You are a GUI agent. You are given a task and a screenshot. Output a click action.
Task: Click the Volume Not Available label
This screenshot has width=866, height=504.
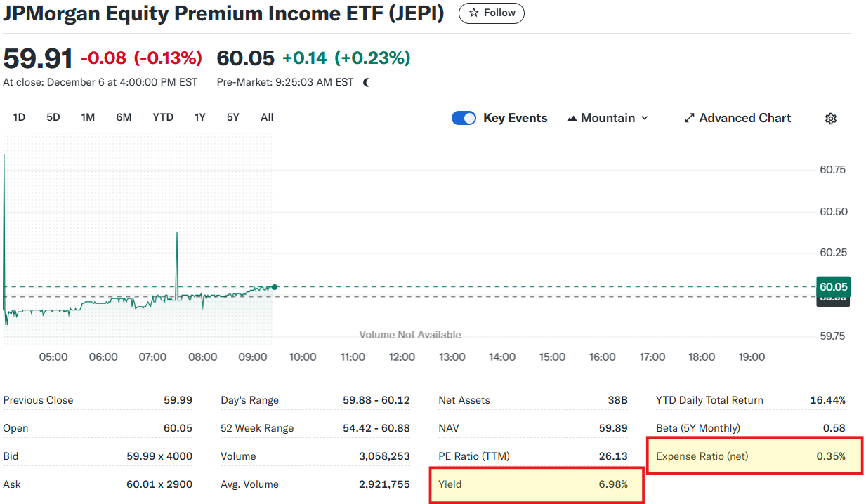[x=410, y=335]
